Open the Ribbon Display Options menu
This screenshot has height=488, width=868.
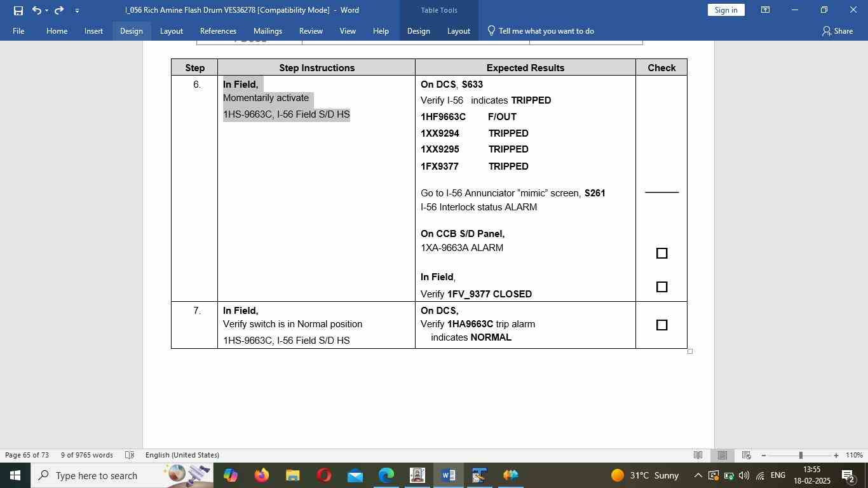point(766,10)
